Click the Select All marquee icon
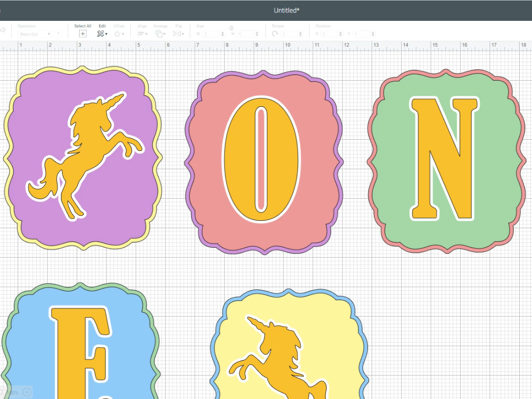The image size is (532, 399). (82, 33)
